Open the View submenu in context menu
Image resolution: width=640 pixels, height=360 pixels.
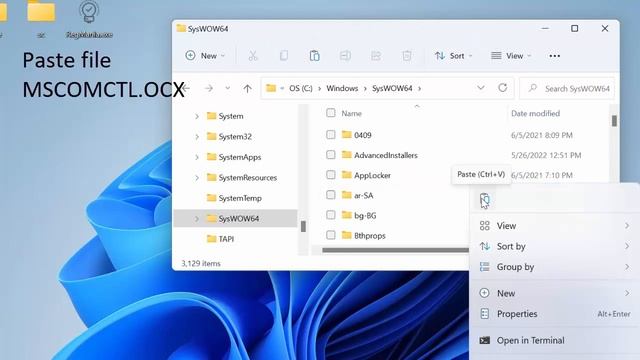coord(555,226)
